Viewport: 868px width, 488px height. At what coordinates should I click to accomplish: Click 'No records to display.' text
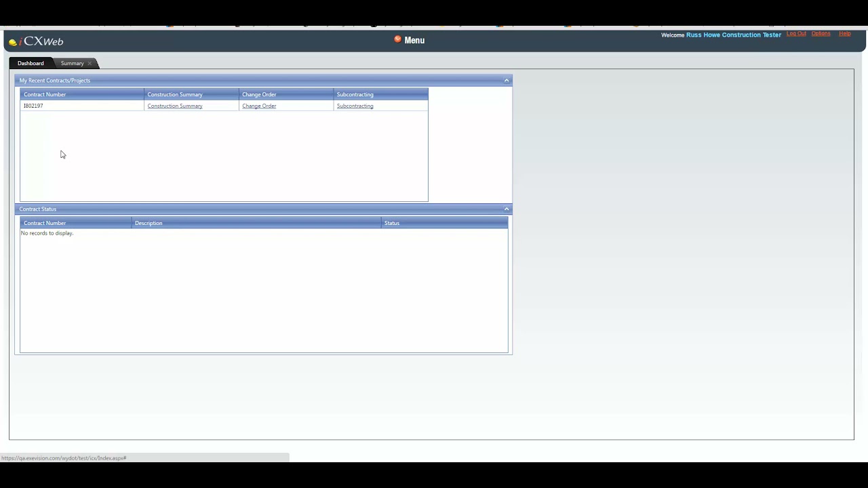coord(47,233)
